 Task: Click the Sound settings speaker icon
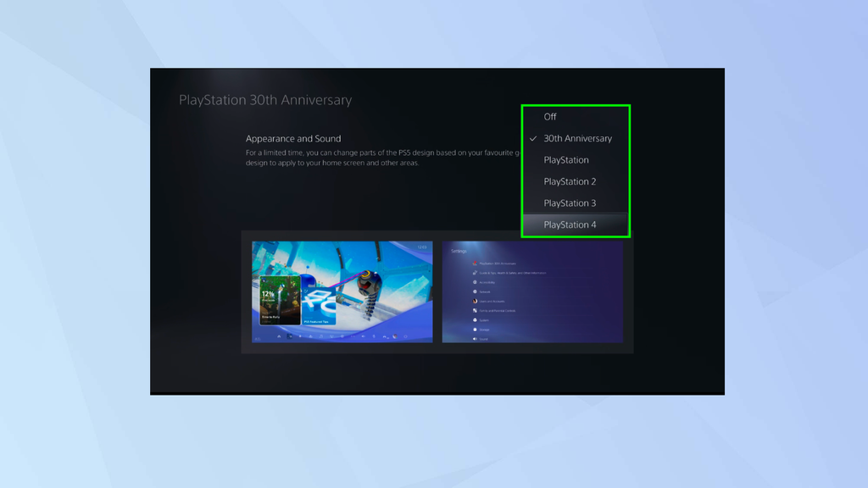475,339
